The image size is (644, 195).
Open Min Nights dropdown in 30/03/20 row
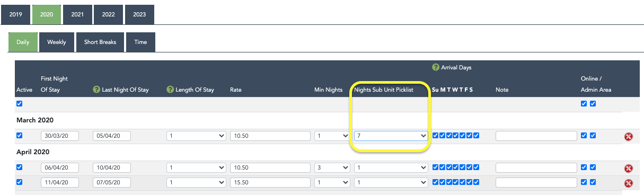(332, 136)
